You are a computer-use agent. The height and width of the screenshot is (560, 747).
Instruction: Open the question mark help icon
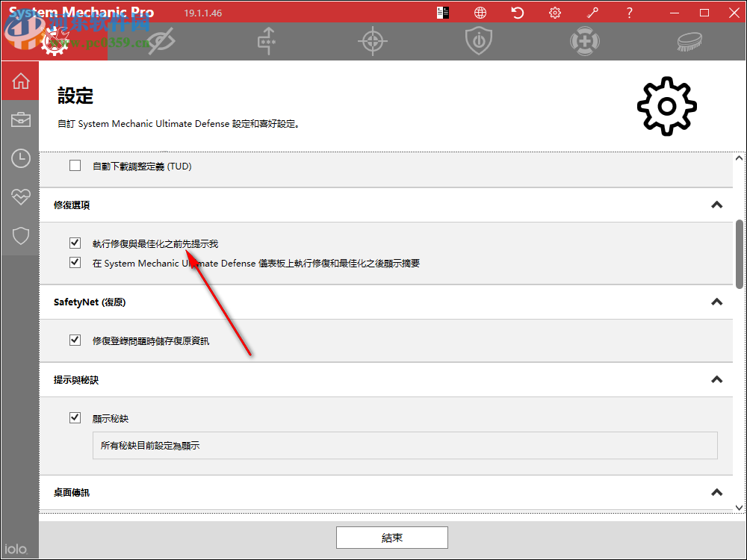629,13
